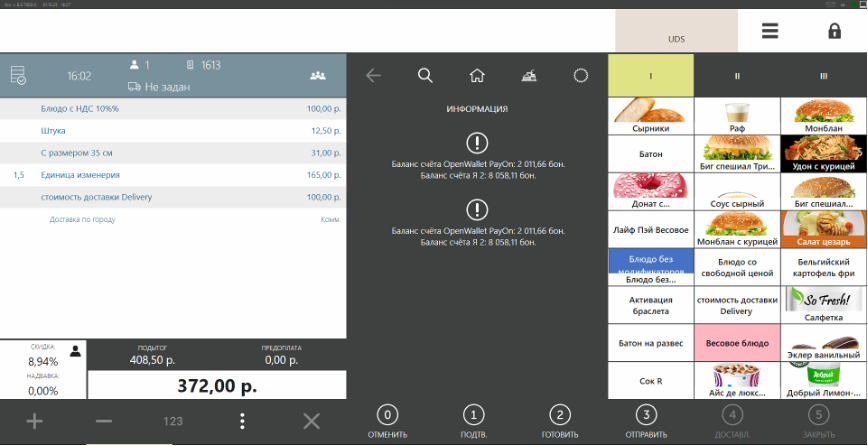This screenshot has height=446, width=868.
Task: Select 'Монблан' burger tile
Action: pyautogui.click(x=824, y=116)
